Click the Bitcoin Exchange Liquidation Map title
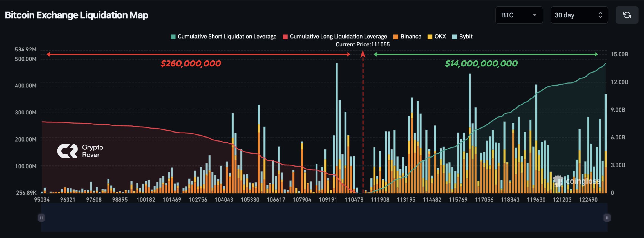The height and width of the screenshot is (238, 644). pyautogui.click(x=77, y=15)
